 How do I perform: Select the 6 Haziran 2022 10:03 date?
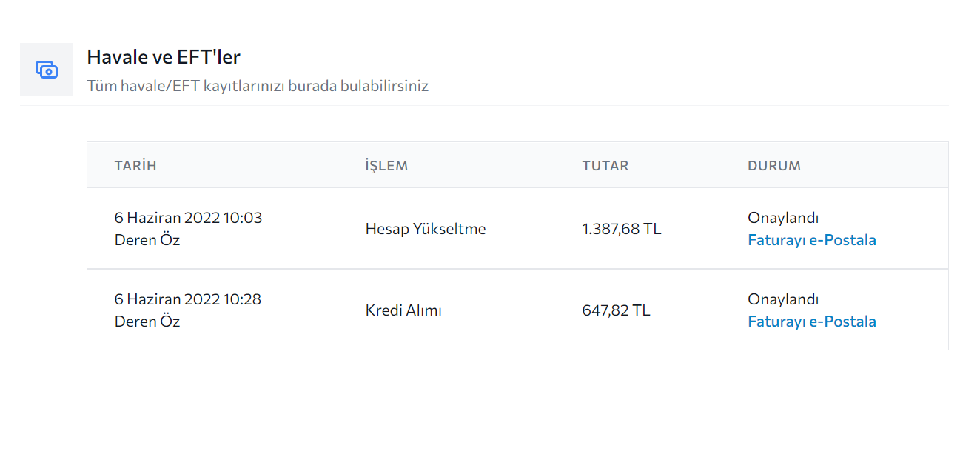coord(188,218)
